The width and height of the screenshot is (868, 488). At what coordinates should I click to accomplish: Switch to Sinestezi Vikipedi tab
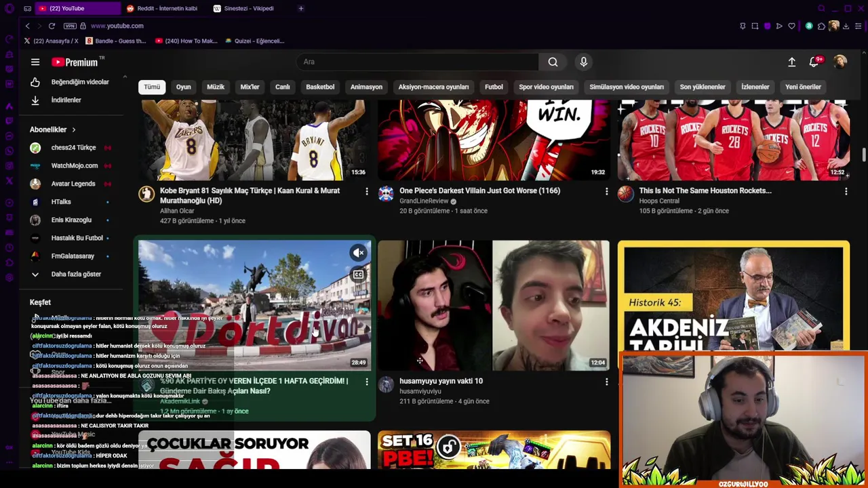pyautogui.click(x=248, y=8)
